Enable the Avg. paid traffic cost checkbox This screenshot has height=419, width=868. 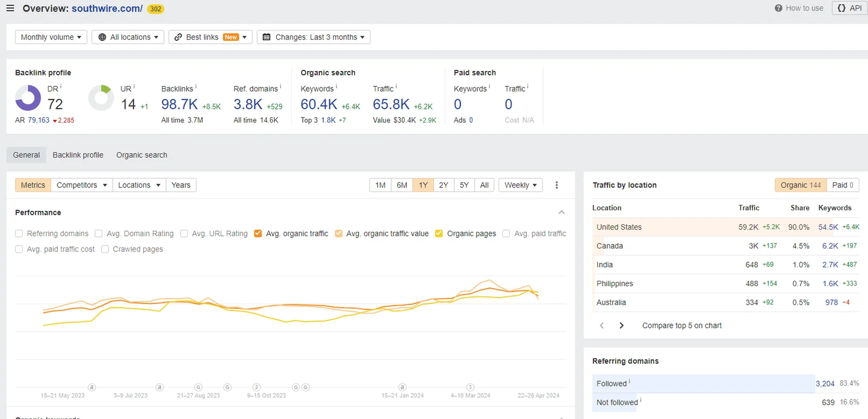tap(19, 249)
